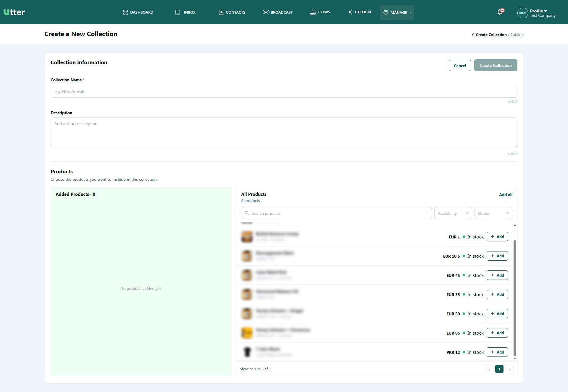Open Broadcast section
568x392 pixels.
[277, 12]
